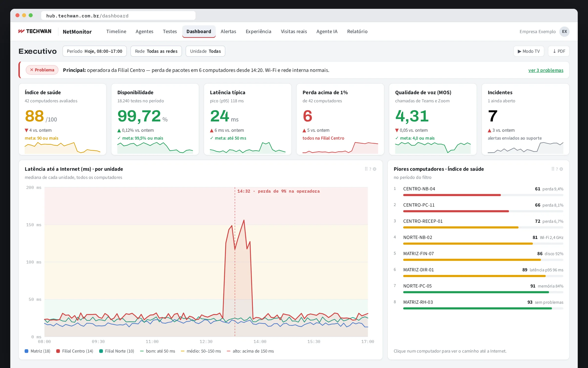This screenshot has width=588, height=368.
Task: Toggle Matriz (18) legend series
Action: (37, 351)
